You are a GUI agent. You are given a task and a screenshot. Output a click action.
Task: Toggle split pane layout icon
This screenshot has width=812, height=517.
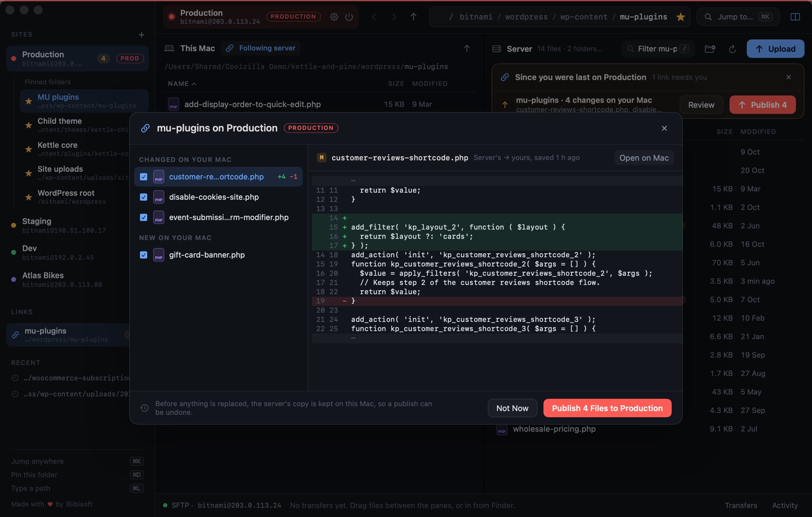pyautogui.click(x=795, y=17)
